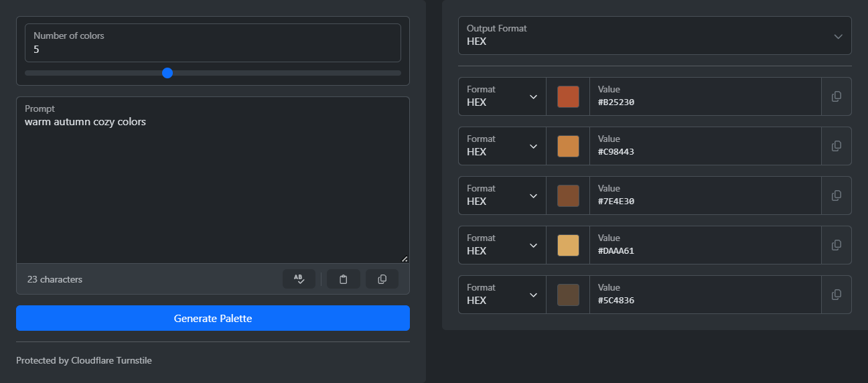Copy the #C98443 color value
The image size is (868, 383).
click(836, 146)
